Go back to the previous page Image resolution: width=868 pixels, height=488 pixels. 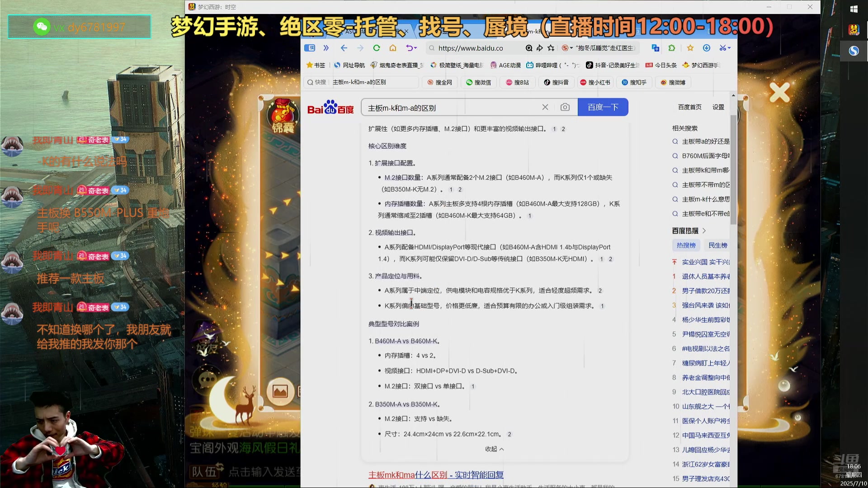[x=344, y=48]
